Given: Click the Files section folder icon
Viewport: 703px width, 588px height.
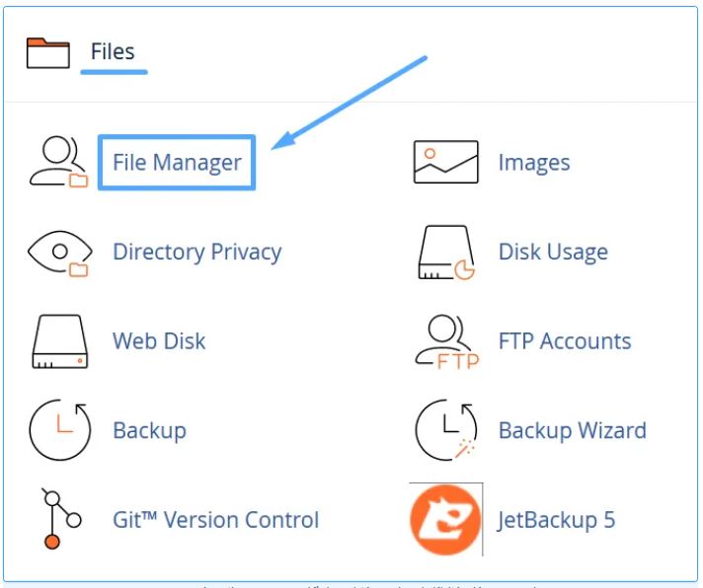Looking at the screenshot, I should 48,53.
